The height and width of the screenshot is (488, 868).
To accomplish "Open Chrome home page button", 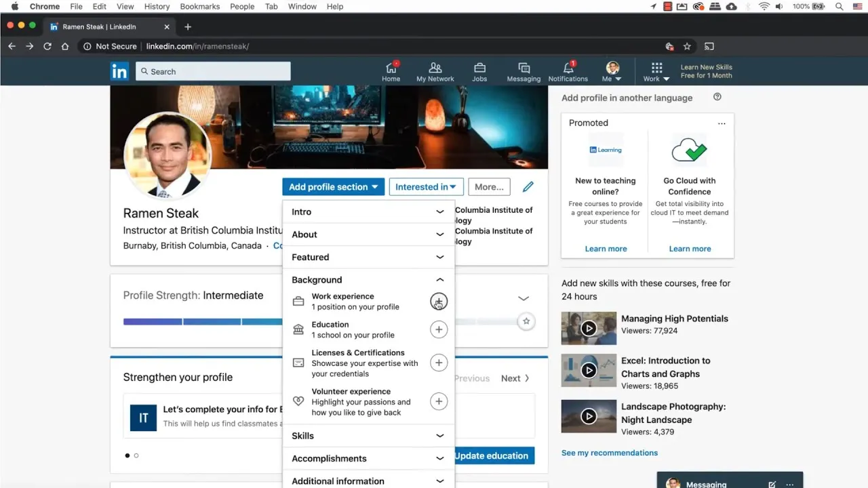I will coord(65,46).
